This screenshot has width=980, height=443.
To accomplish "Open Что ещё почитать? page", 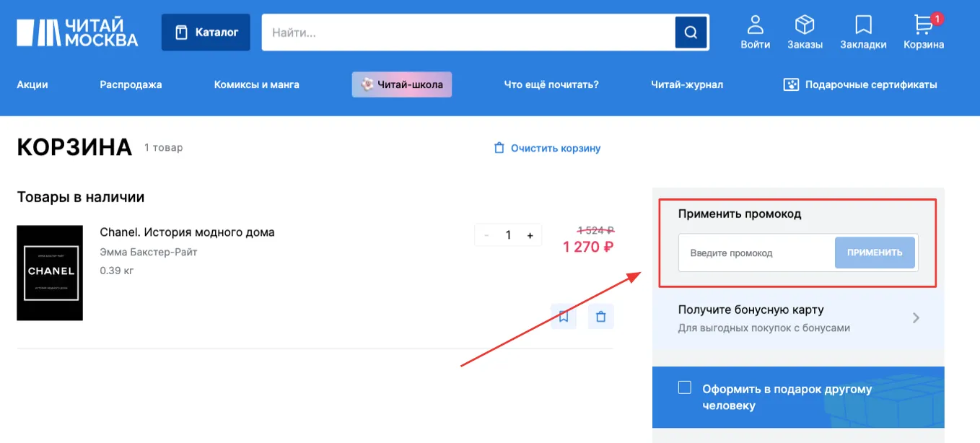I will (x=551, y=84).
